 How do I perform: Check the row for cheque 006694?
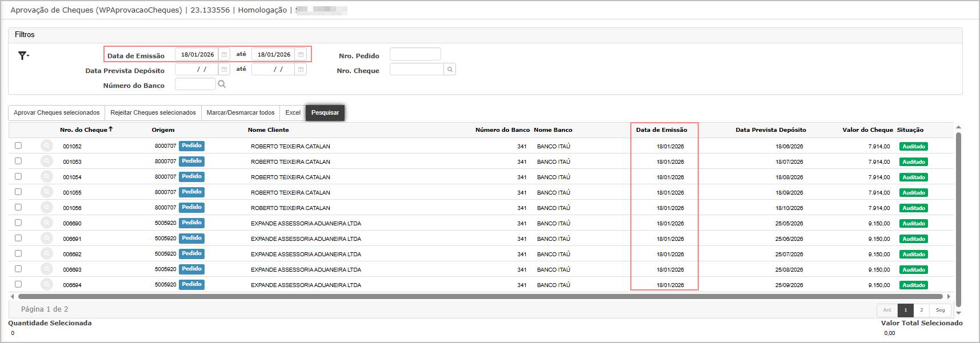18,284
